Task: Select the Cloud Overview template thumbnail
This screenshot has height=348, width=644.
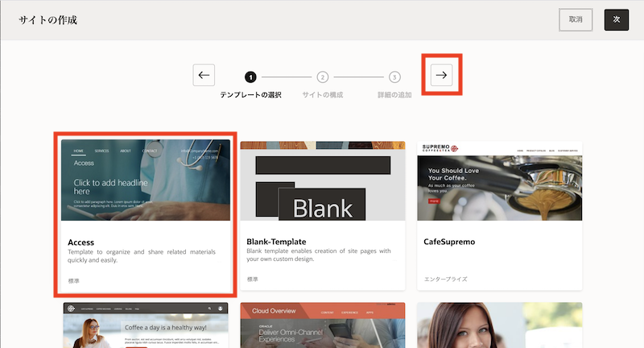Action: click(x=322, y=325)
